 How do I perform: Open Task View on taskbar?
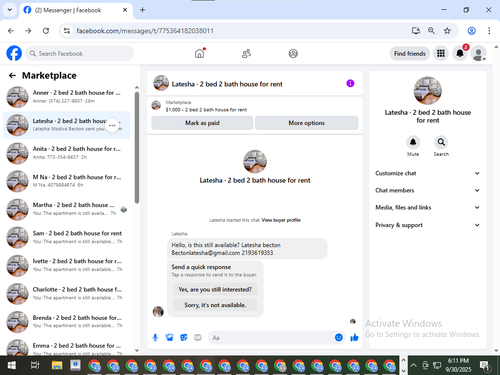click(35, 365)
